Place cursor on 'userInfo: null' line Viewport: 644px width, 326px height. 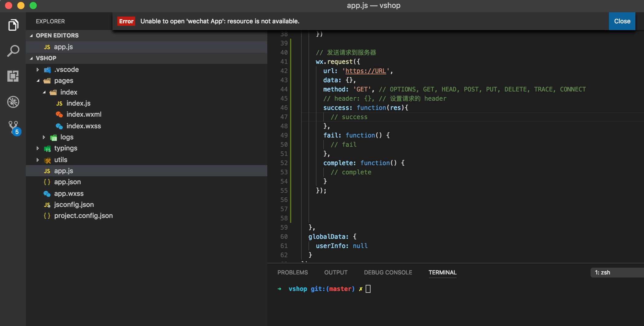coord(342,246)
